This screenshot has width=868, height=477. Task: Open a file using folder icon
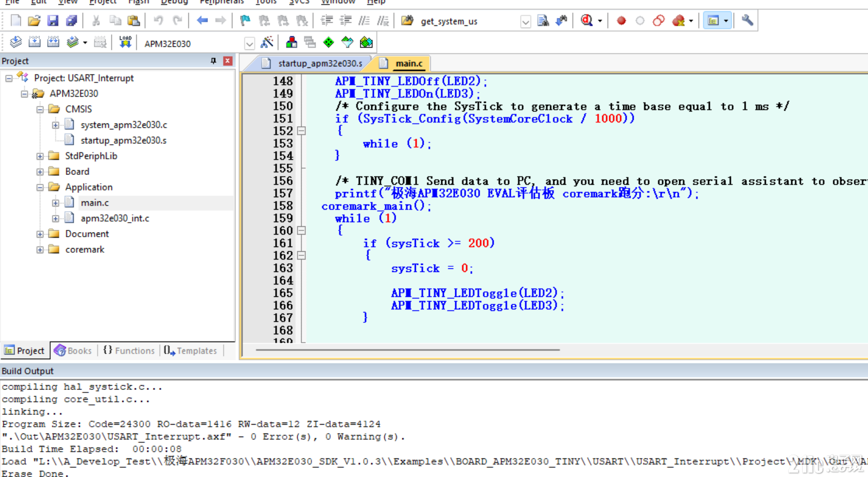34,21
